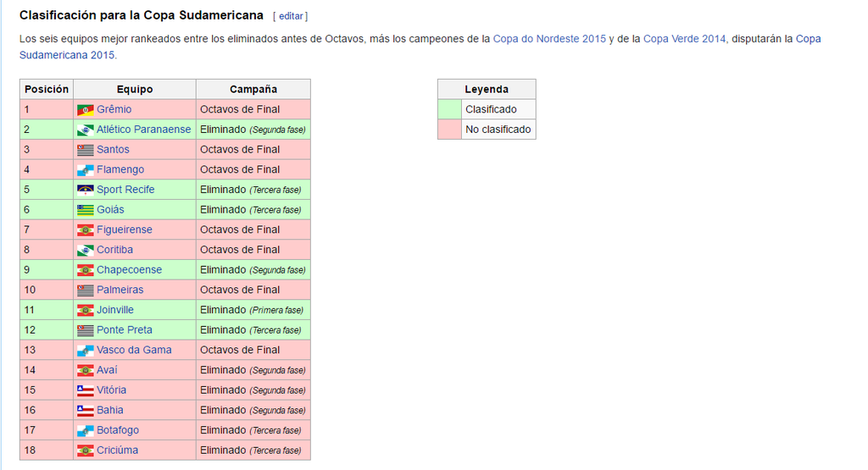Click the flag icon beside Goiás
868x470 pixels.
point(86,210)
